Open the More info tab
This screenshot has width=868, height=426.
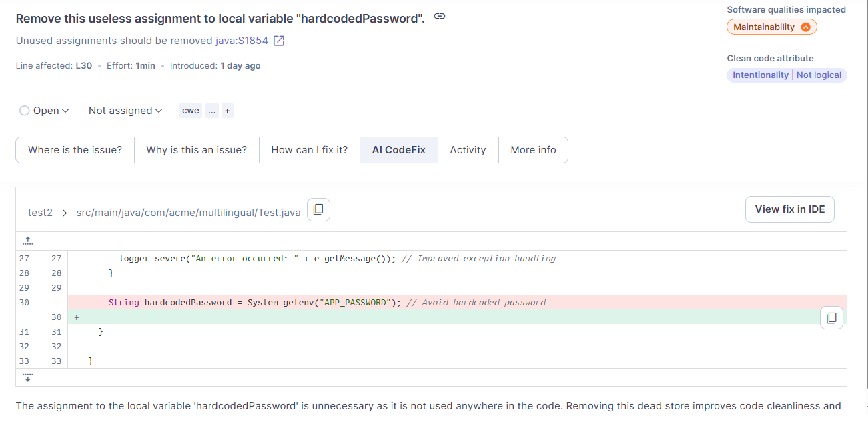click(533, 150)
